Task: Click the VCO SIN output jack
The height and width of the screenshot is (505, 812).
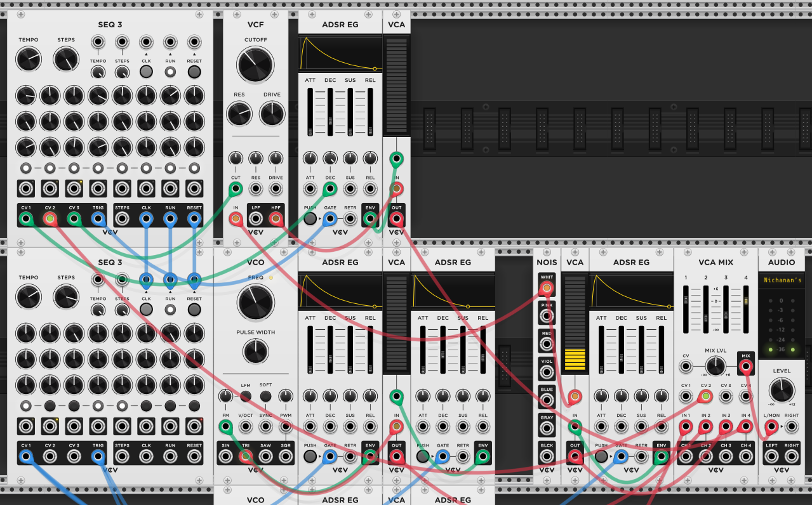Action: point(225,457)
